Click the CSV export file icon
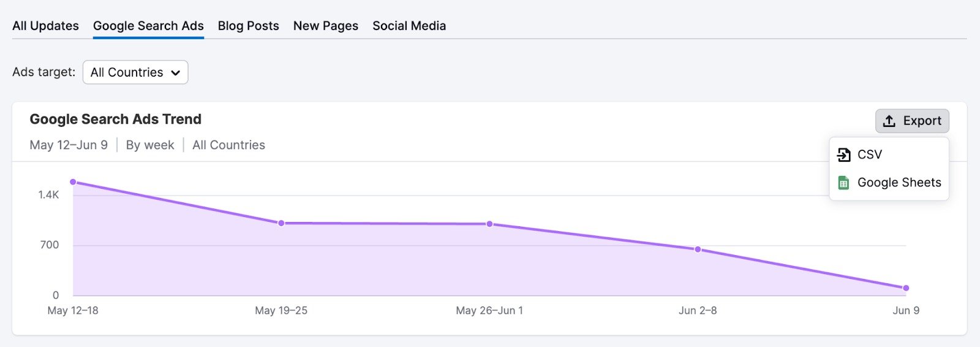 pyautogui.click(x=844, y=154)
